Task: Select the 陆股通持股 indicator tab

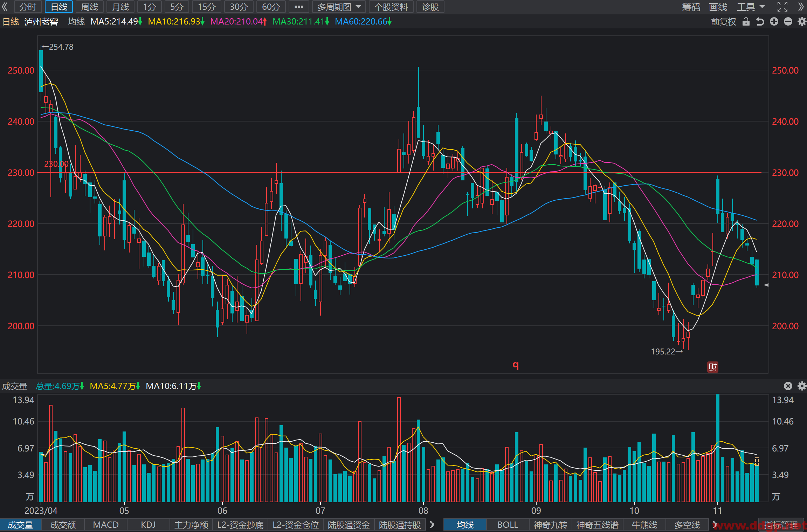Action: 400,525
